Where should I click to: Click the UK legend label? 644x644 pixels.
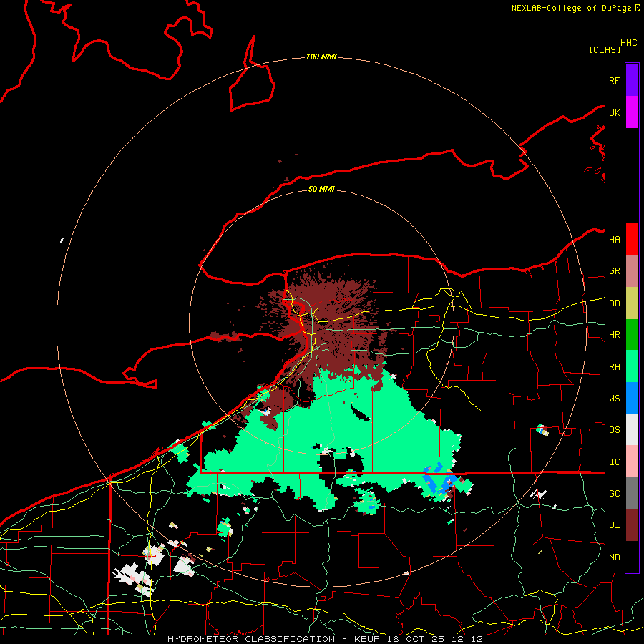615,113
